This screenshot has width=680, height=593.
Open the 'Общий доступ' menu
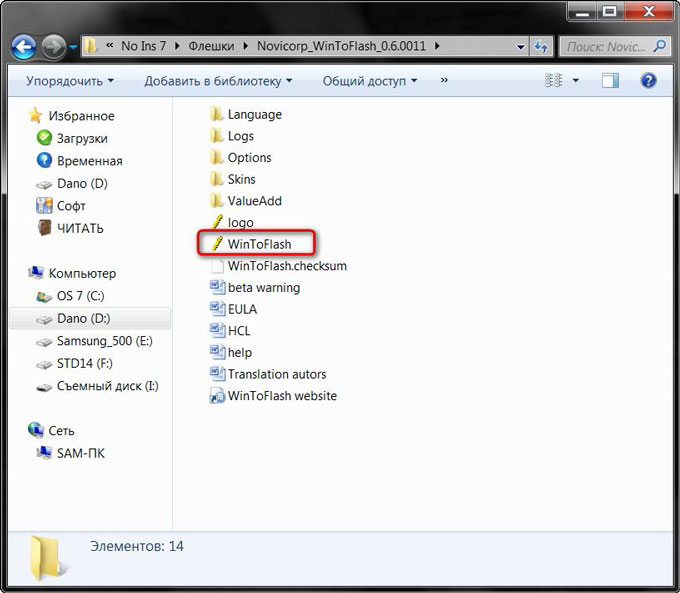pos(369,81)
